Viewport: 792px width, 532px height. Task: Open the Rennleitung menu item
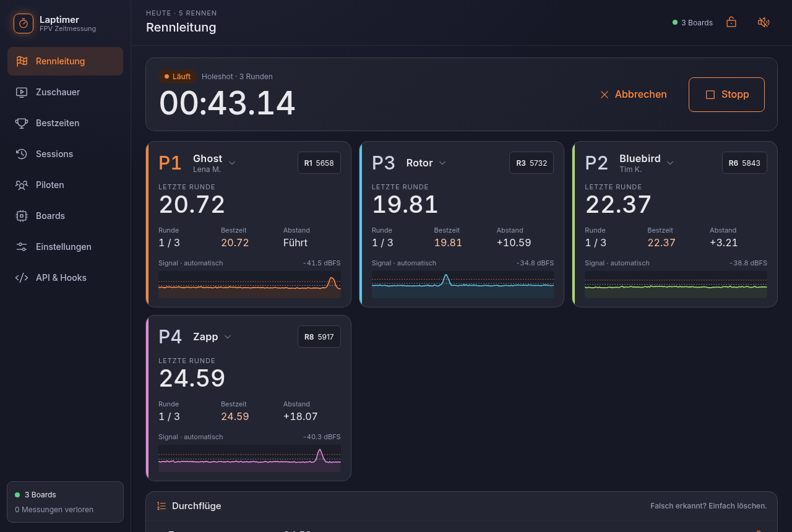click(x=65, y=61)
